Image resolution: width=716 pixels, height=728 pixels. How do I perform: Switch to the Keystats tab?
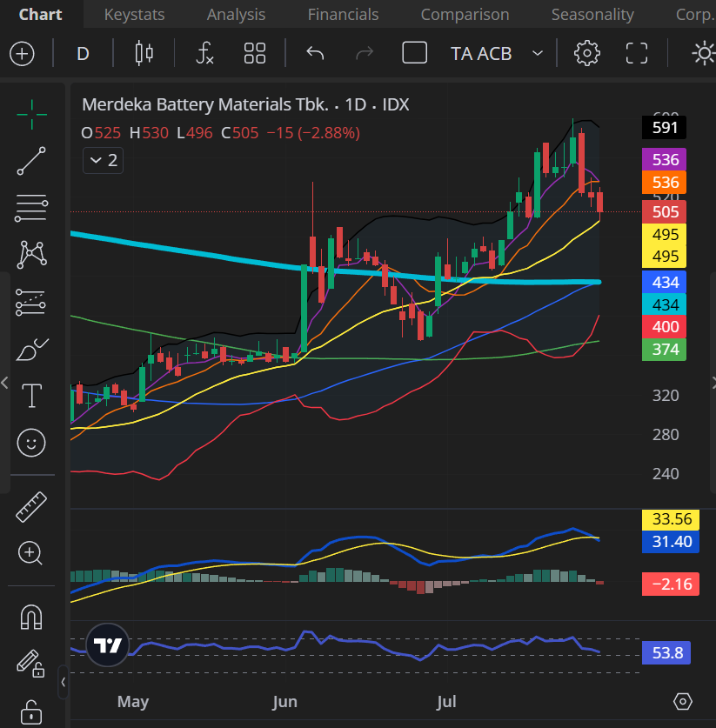135,15
